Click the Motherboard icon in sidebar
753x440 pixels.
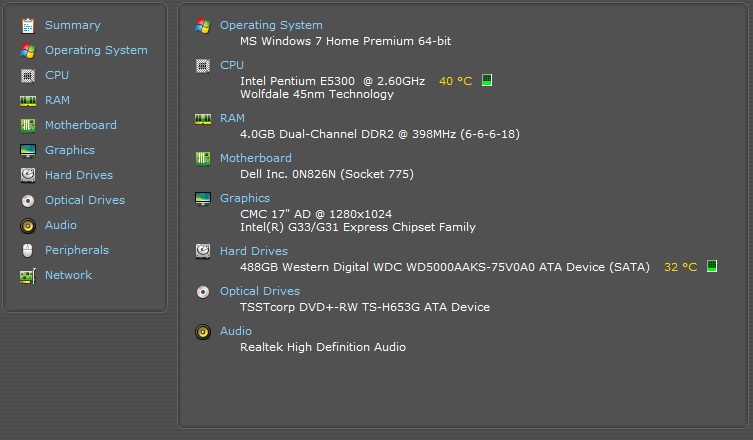point(27,125)
